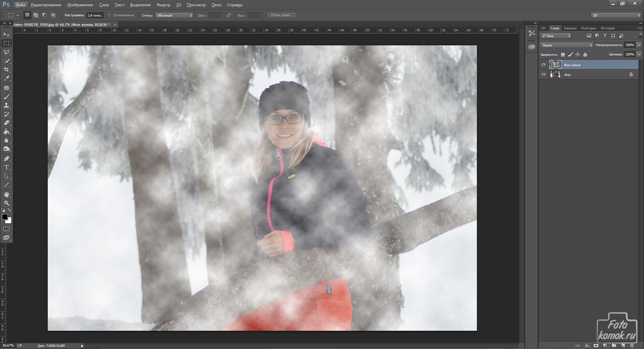644x349 pixels.
Task: Add a layer mask icon
Action: click(596, 346)
